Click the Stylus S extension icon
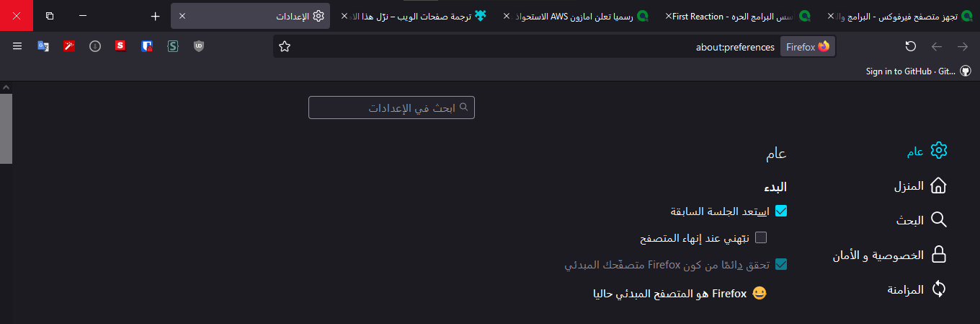980x324 pixels. pyautogui.click(x=173, y=46)
